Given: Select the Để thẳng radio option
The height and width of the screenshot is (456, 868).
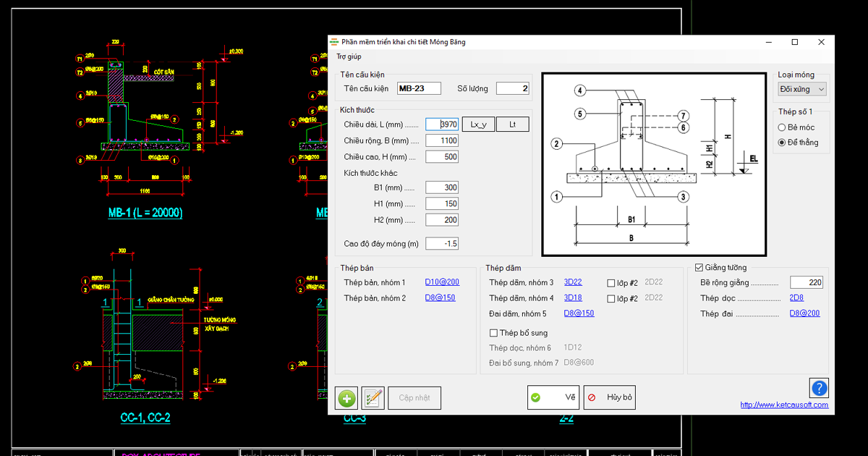Looking at the screenshot, I should tap(781, 143).
